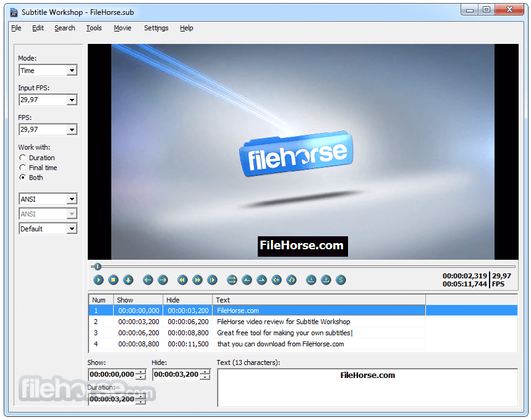
Task: Select the Duration radio button
Action: [23, 158]
